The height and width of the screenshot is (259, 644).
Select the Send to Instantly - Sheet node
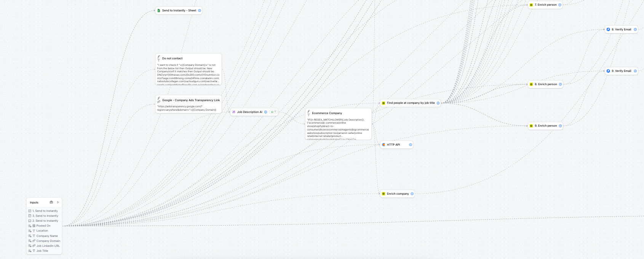(x=179, y=11)
